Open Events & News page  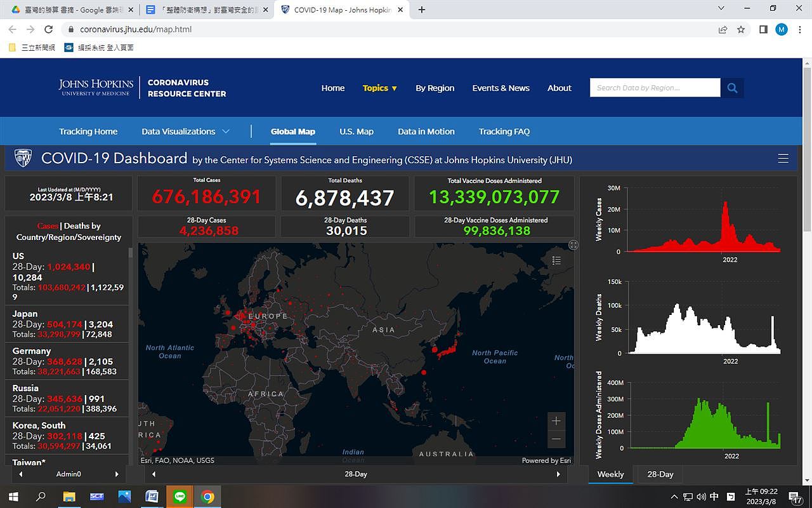501,88
